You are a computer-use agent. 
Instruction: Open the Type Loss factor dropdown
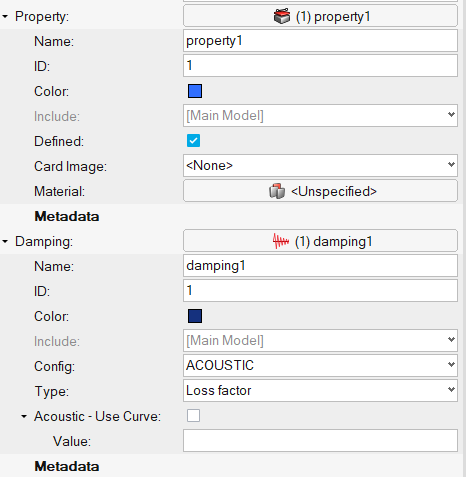pyautogui.click(x=320, y=390)
